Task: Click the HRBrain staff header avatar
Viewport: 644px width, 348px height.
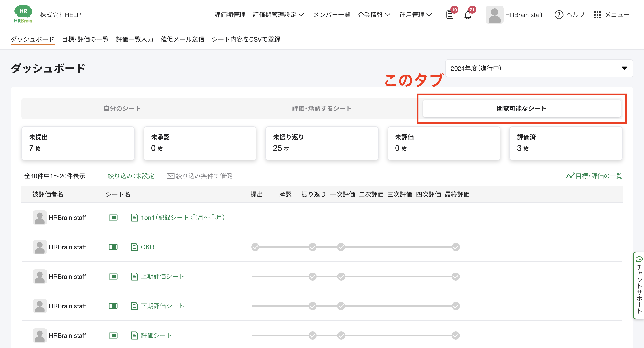Action: click(x=494, y=15)
